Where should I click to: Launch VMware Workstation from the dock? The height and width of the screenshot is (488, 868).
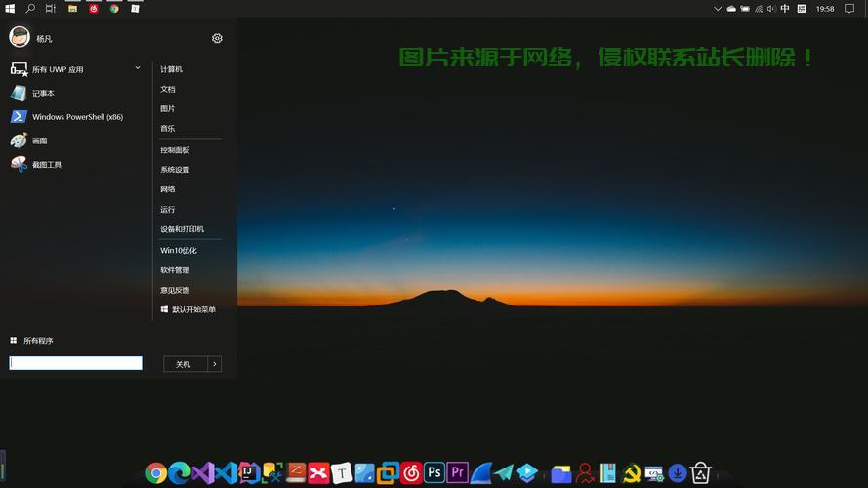point(388,473)
